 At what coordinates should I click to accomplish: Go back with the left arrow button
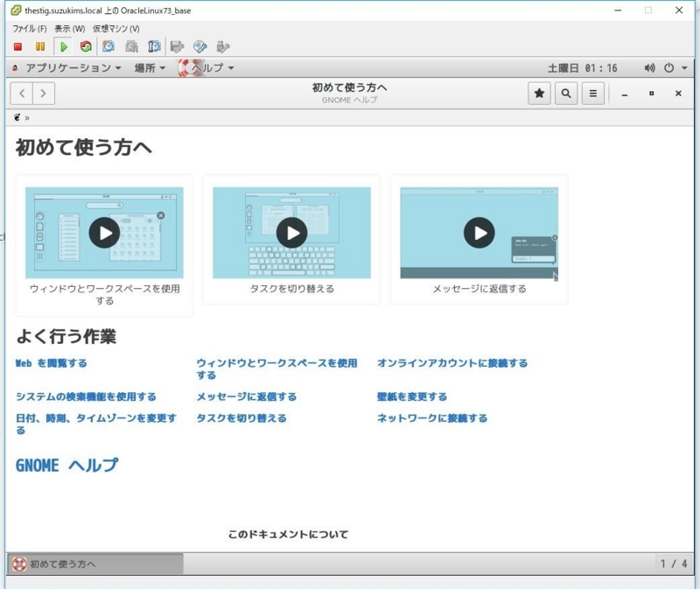[22, 94]
